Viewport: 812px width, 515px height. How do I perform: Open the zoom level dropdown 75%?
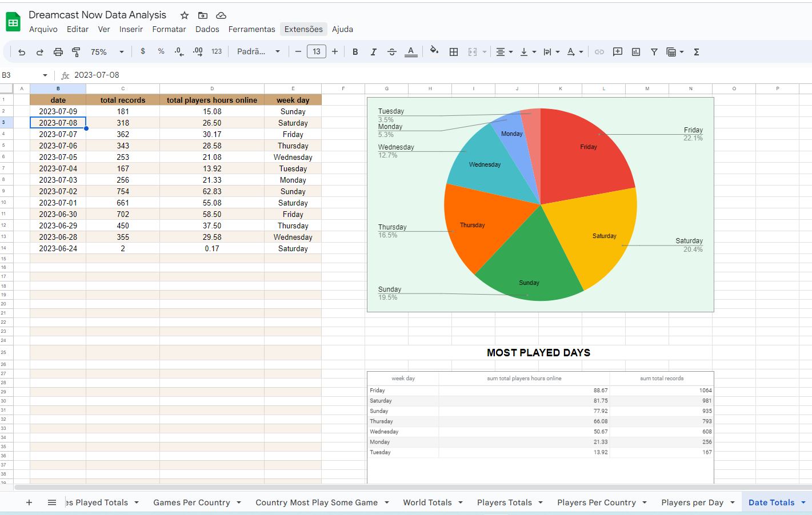point(107,52)
